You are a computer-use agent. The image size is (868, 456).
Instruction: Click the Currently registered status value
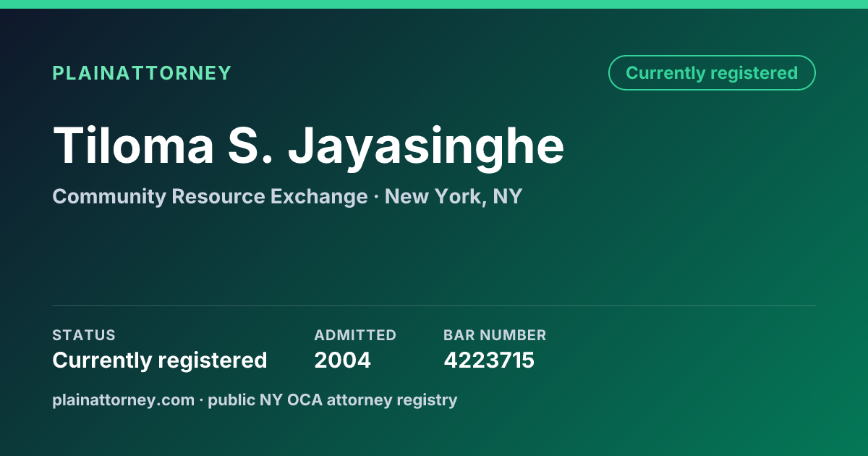160,360
